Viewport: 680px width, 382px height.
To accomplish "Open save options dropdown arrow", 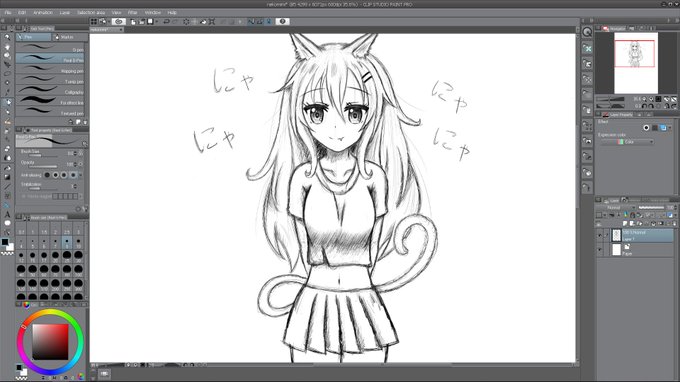I will [157, 21].
